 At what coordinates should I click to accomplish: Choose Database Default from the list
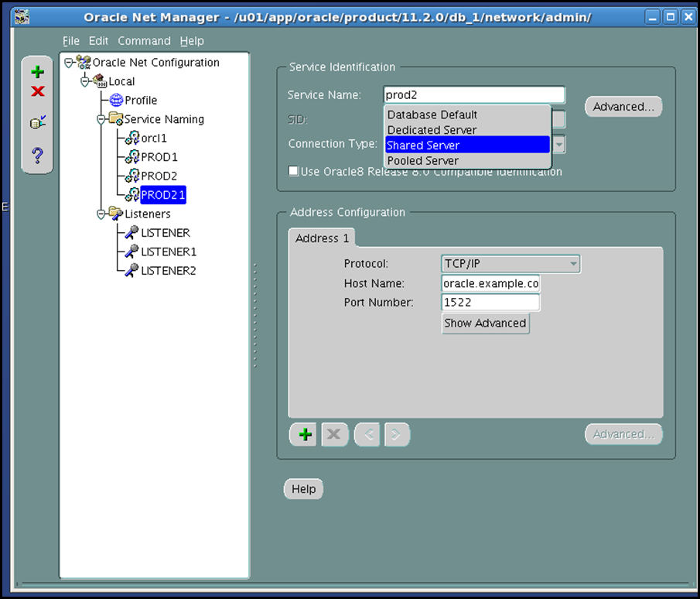[x=467, y=115]
